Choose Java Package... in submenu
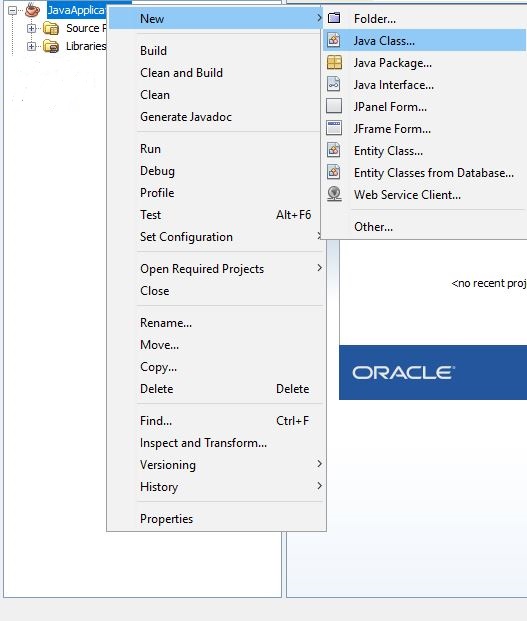Image resolution: width=527 pixels, height=621 pixels. [x=425, y=63]
